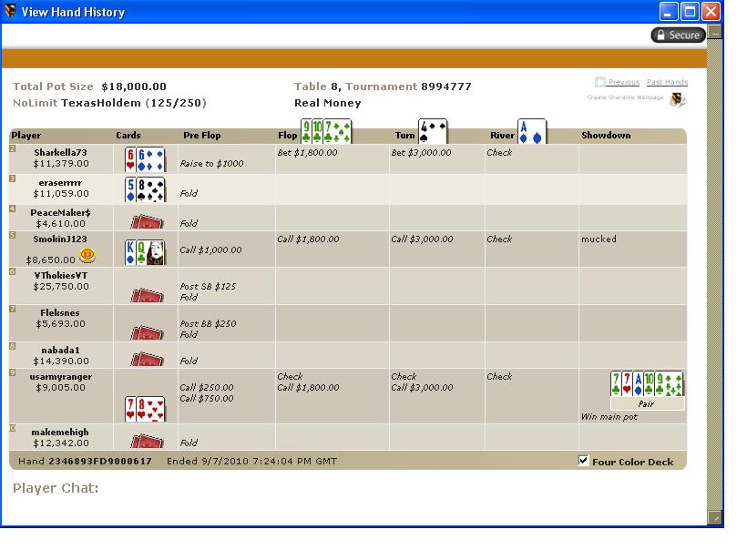This screenshot has width=747, height=560.
Task: Click usarmyranger's showdown hand cards
Action: coord(647,384)
